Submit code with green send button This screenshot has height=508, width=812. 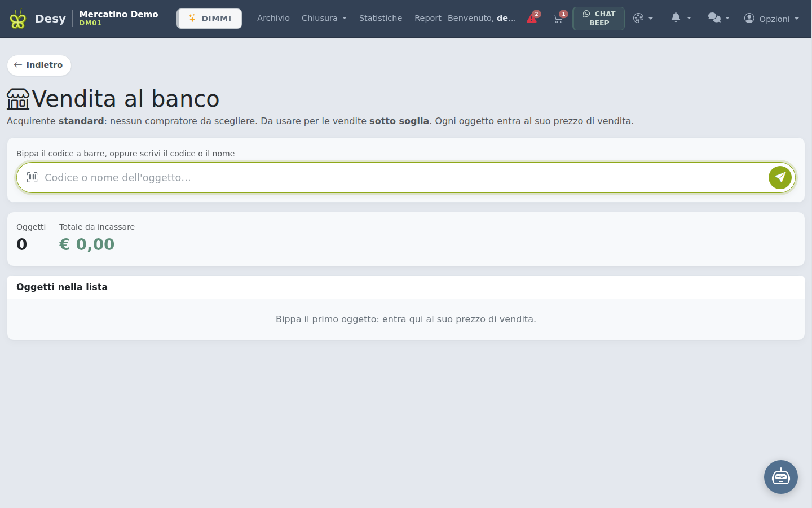780,177
